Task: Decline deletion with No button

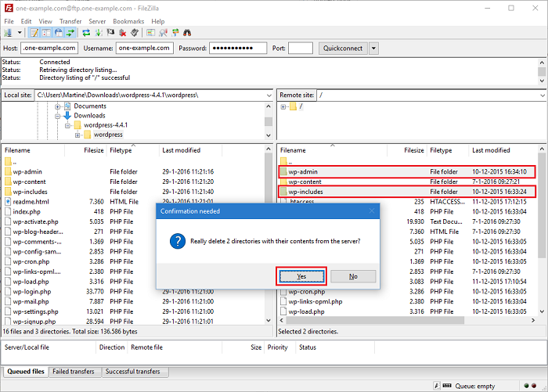Action: point(353,276)
